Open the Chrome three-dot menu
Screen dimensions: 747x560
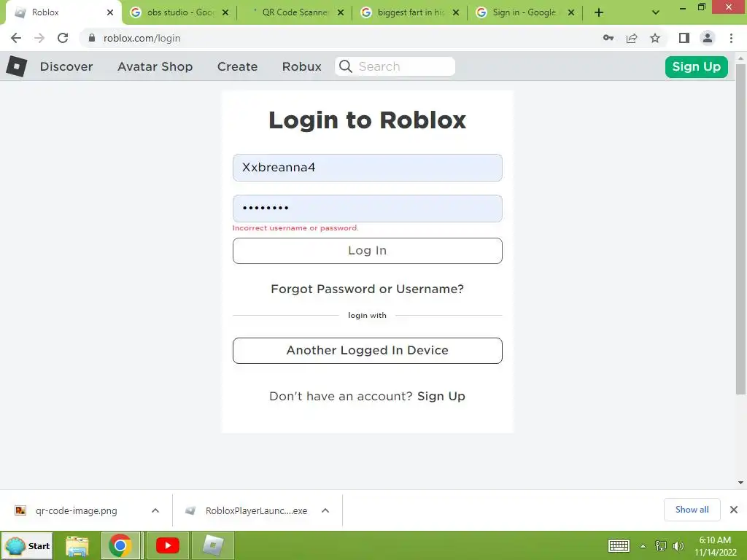click(x=731, y=38)
